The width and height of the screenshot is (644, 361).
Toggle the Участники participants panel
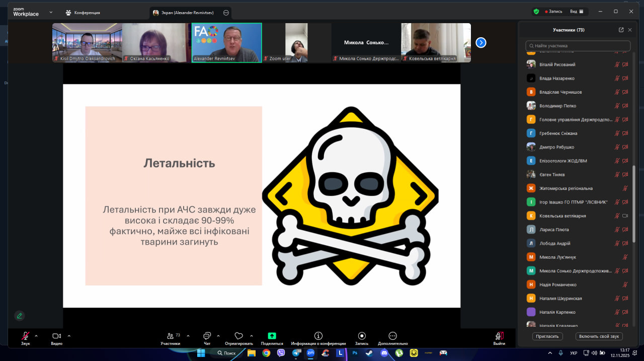tap(171, 336)
